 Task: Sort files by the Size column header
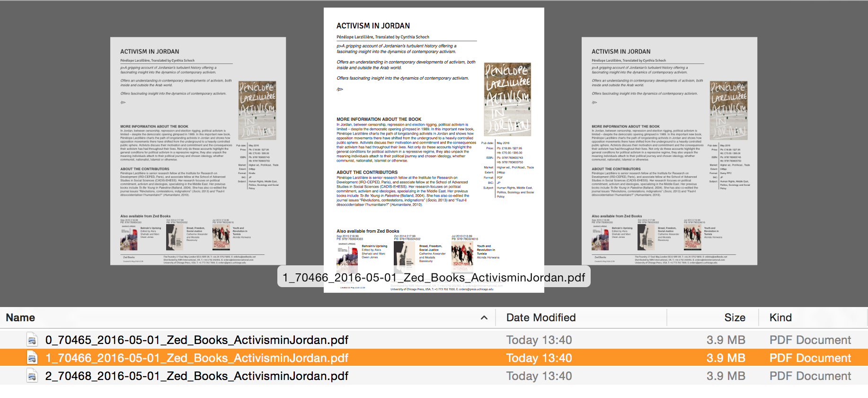point(735,317)
